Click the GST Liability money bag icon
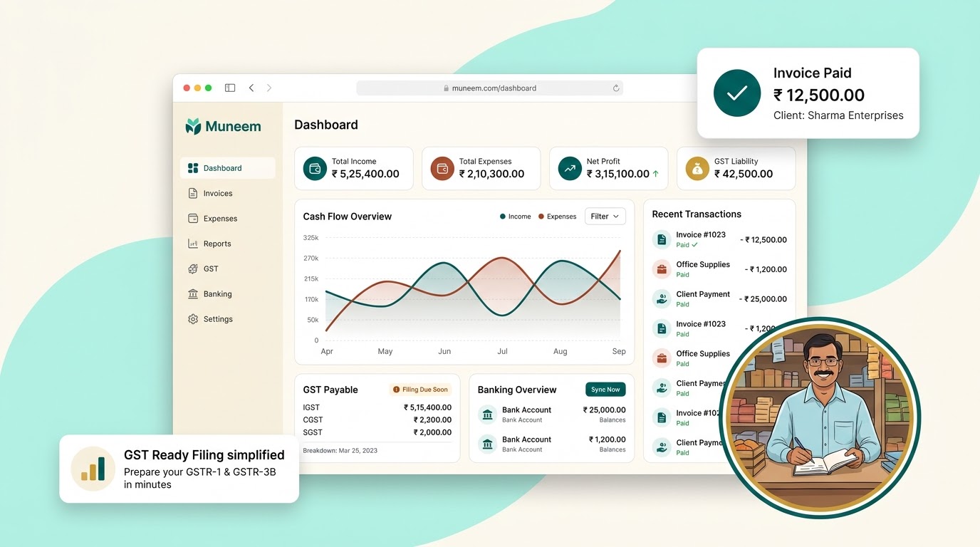Screen dimensions: 980x547 click(697, 169)
